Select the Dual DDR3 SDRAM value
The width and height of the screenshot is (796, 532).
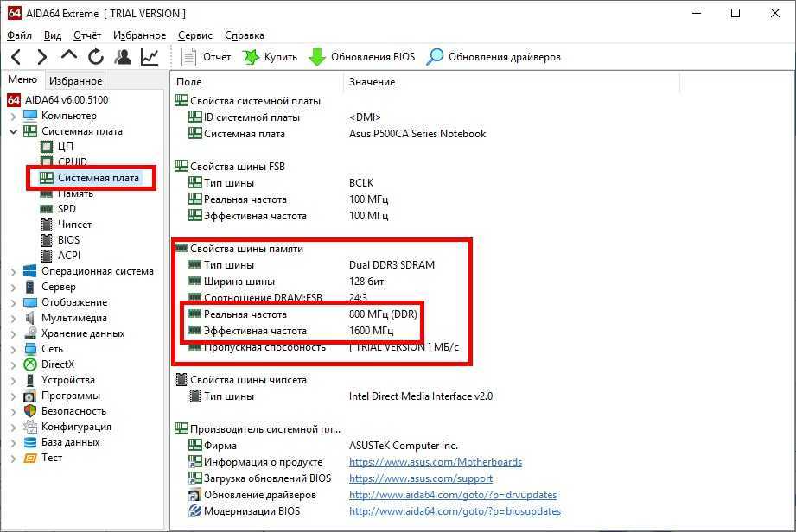(x=392, y=265)
